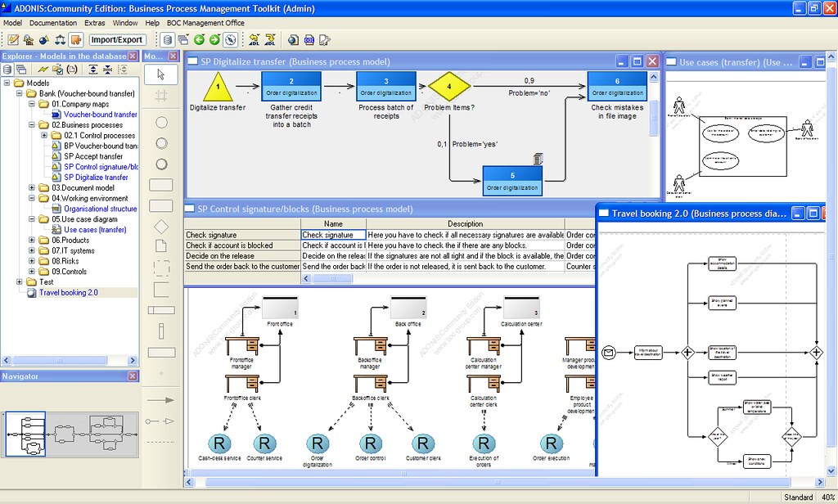This screenshot has height=504, width=838.
Task: Click the Explorer collapse-all arrows icon
Action: click(107, 70)
